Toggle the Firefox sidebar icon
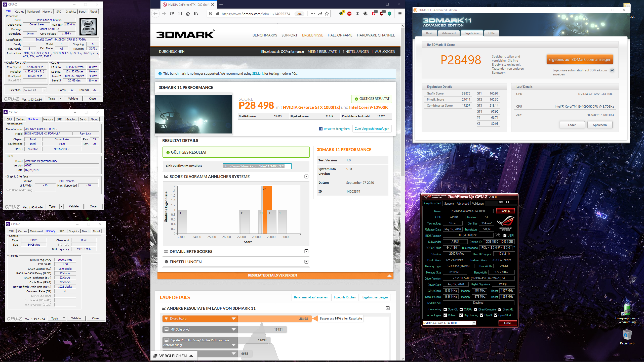This screenshot has width=644, height=362. (180, 14)
